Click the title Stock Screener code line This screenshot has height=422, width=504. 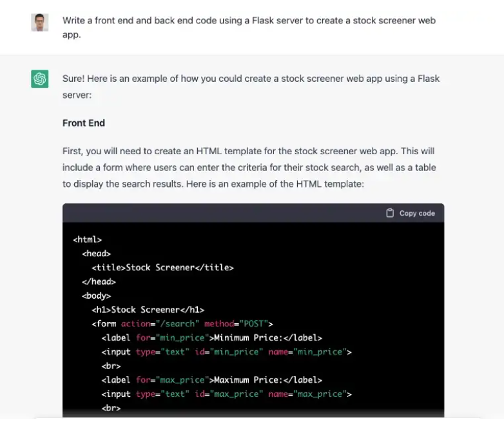[162, 267]
